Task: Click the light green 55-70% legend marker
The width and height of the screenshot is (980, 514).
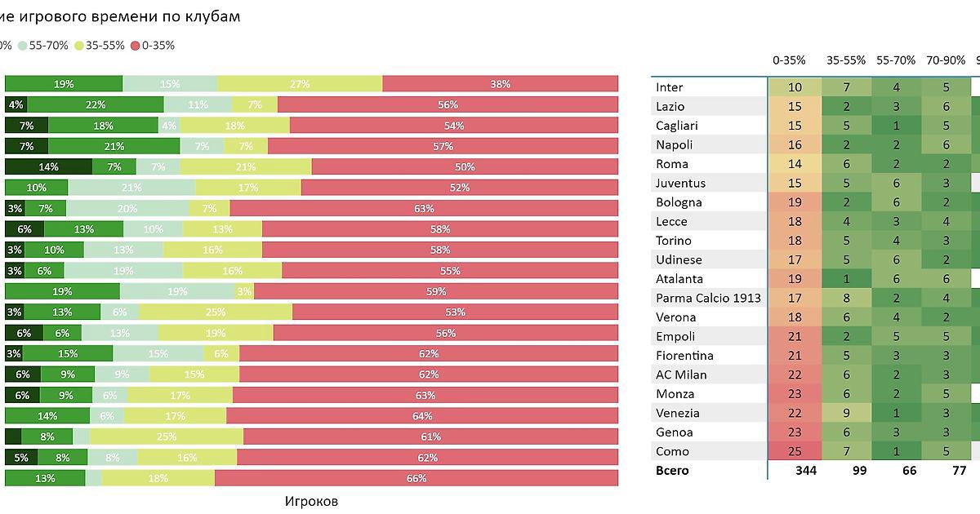Action: (x=23, y=46)
